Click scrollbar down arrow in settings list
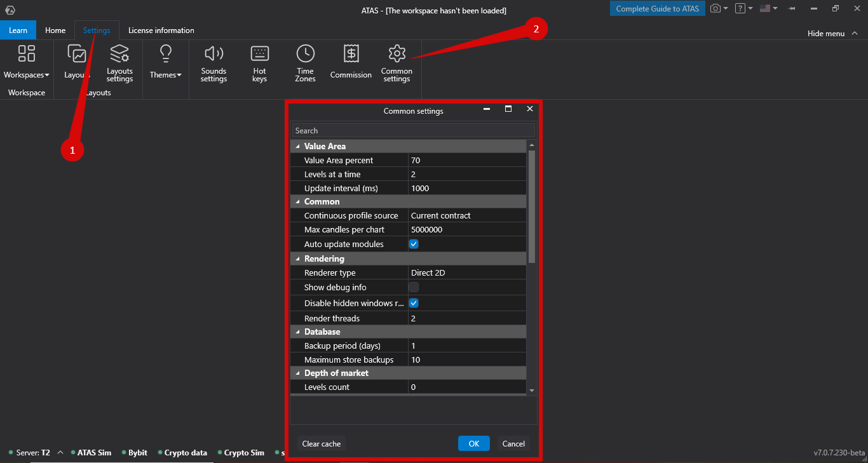Viewport: 868px width, 463px height. tap(532, 390)
